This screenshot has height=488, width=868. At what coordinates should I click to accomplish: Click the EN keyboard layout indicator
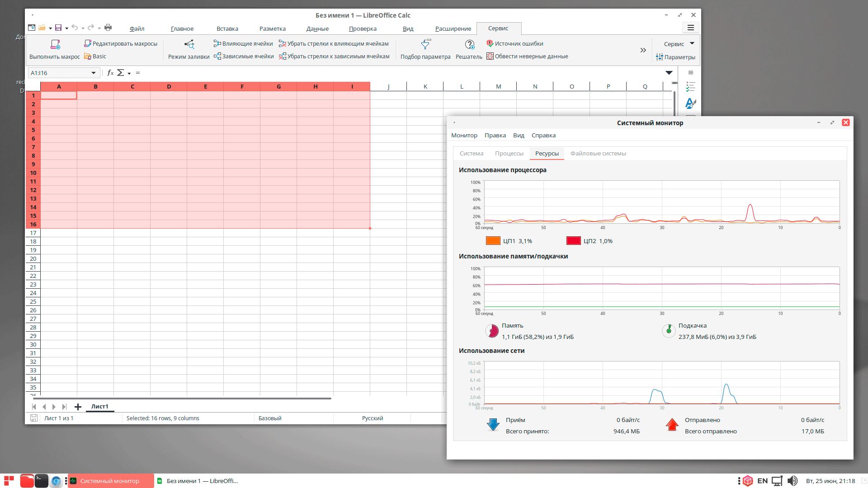click(762, 481)
